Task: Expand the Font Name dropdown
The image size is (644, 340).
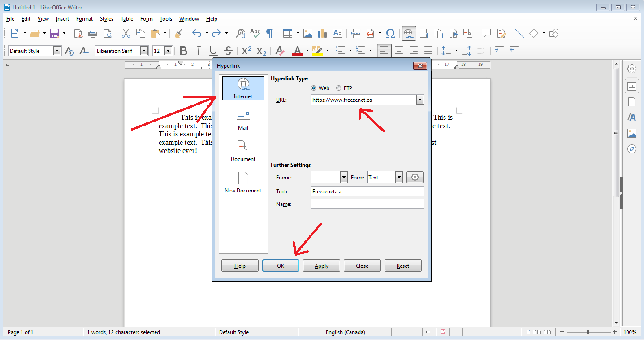Action: [144, 51]
